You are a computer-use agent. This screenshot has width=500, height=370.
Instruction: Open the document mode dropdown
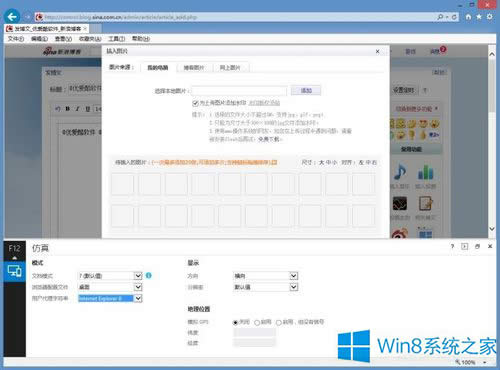point(110,276)
